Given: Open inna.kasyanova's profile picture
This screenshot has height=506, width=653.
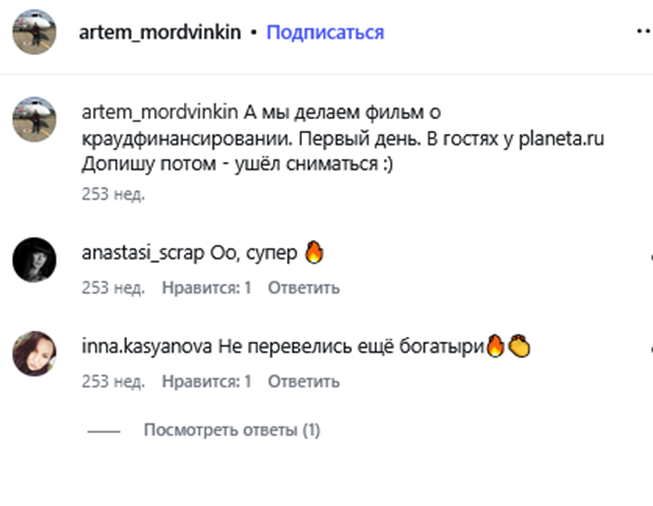Looking at the screenshot, I should (33, 355).
